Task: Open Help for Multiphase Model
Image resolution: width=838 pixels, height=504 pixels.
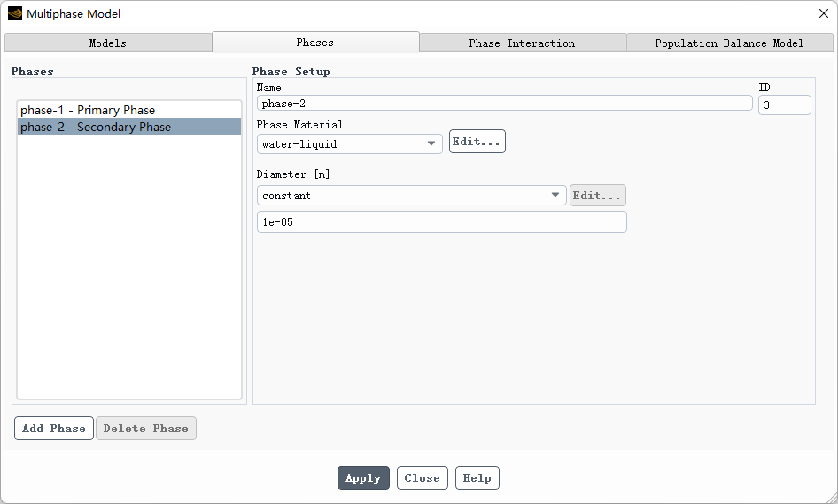Action: click(x=477, y=478)
